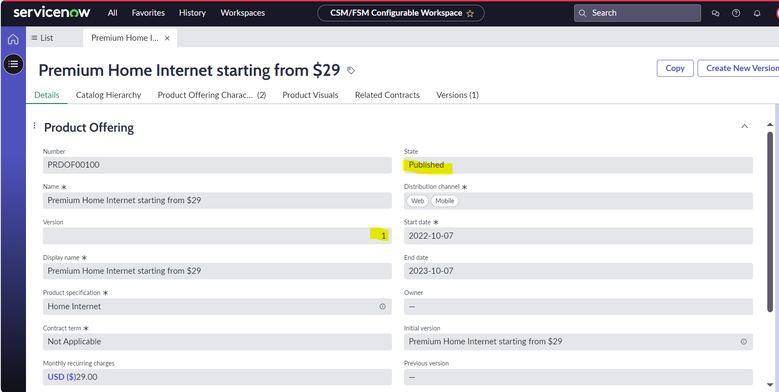Click the vertical scrollbar thumb
The image size is (779, 392).
770,222
